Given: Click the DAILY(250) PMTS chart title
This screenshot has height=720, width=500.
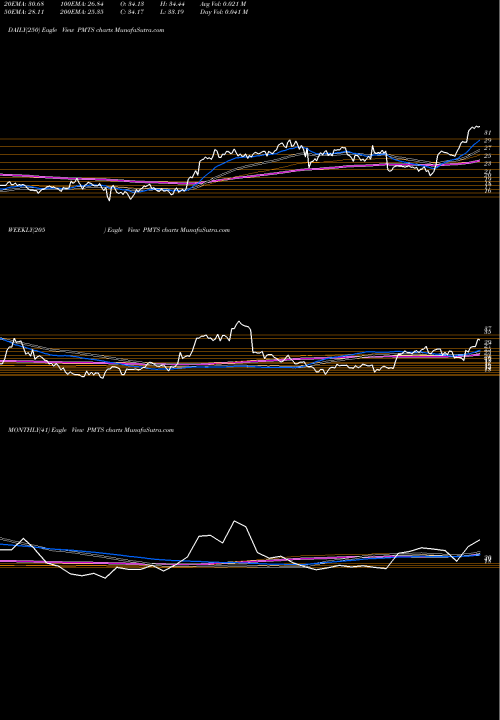Looking at the screenshot, I should pos(86,30).
